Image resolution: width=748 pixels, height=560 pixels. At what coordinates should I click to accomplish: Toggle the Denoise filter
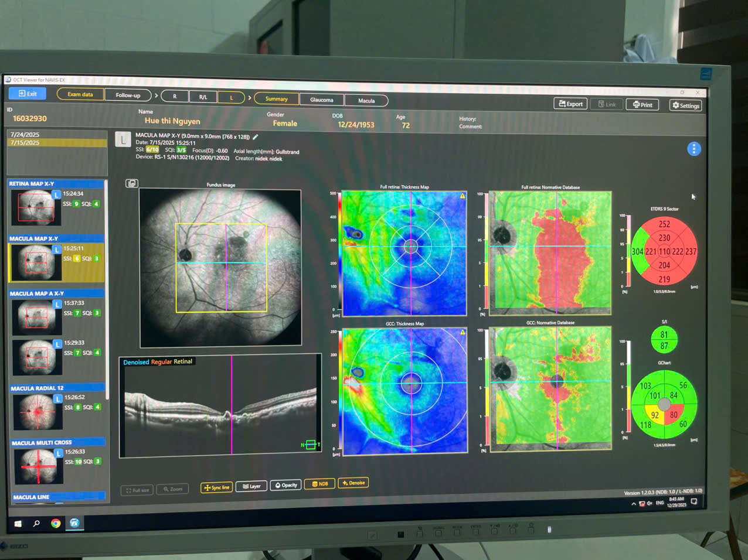[353, 483]
